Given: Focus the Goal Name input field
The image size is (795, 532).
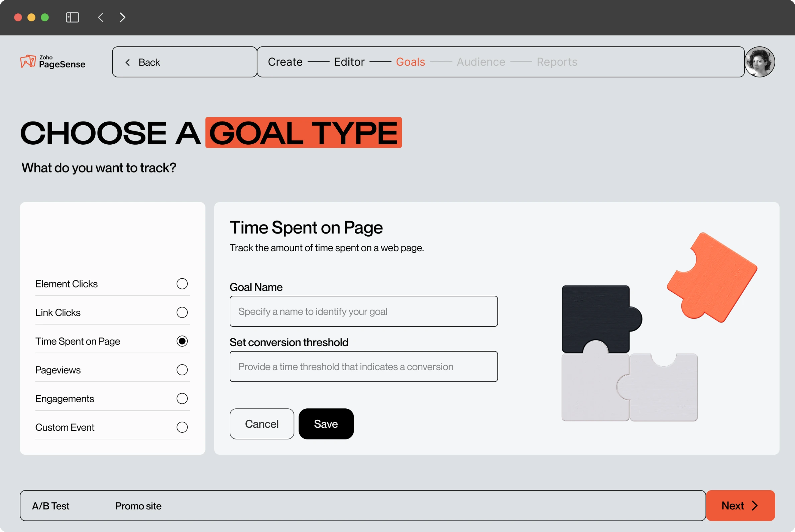Looking at the screenshot, I should click(x=363, y=311).
